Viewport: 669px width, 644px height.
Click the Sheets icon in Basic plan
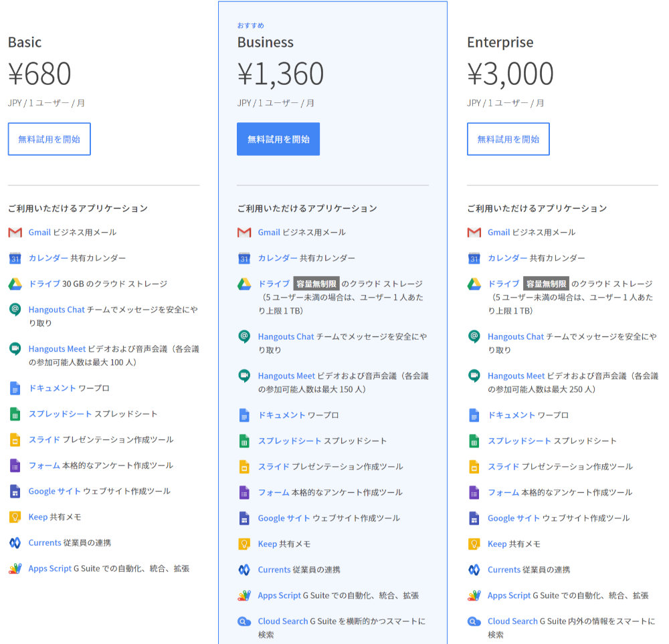(15, 414)
